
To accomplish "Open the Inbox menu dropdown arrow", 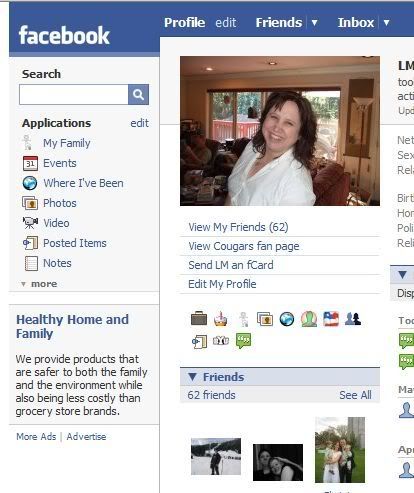I will click(386, 23).
